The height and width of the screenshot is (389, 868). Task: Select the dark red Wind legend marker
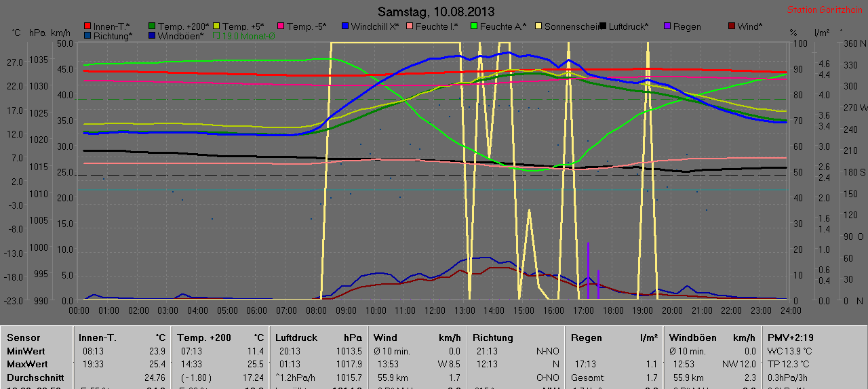click(x=731, y=26)
